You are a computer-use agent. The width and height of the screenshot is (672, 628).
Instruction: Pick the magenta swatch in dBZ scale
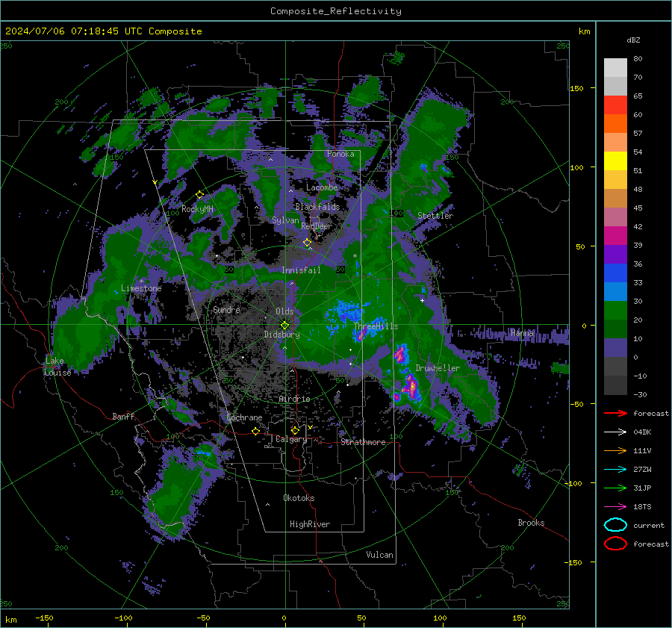pos(615,236)
